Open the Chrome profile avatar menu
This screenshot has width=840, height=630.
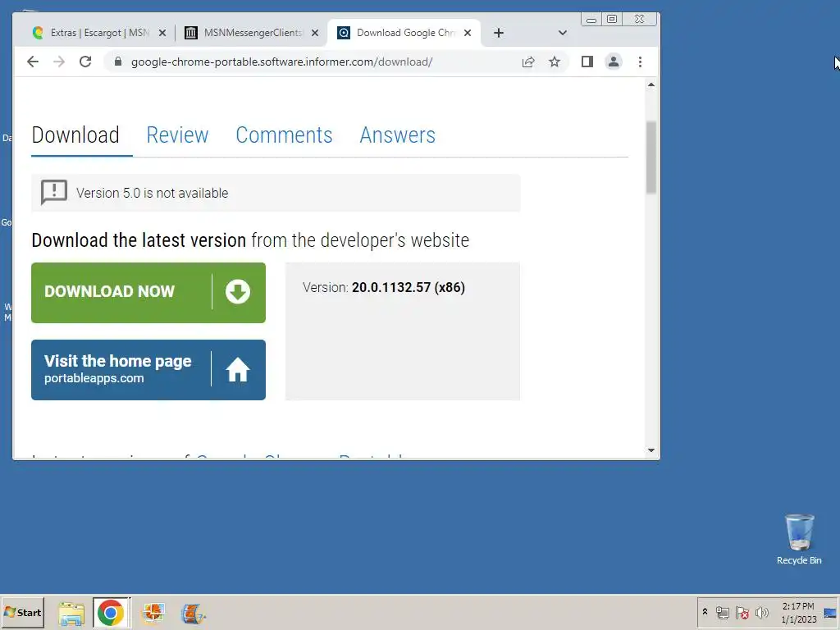click(614, 62)
